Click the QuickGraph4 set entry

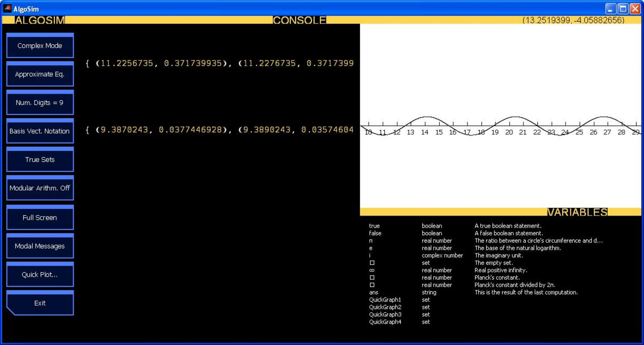385,322
